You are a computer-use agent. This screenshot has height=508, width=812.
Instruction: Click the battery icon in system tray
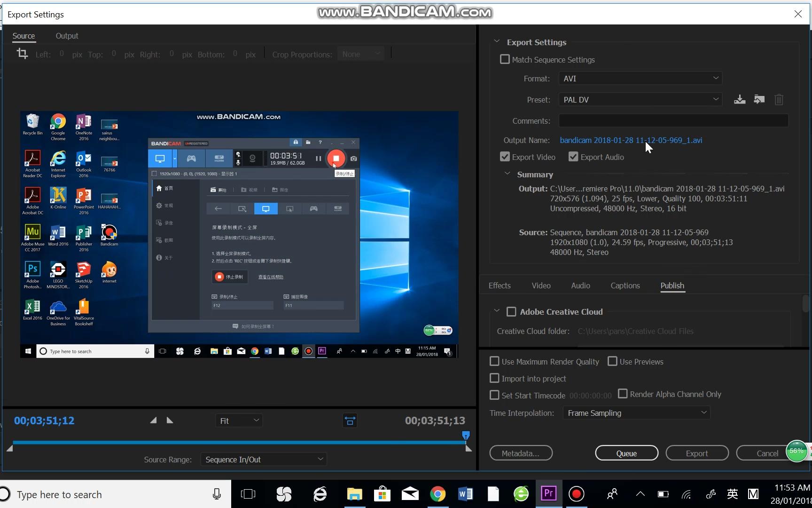pyautogui.click(x=663, y=494)
